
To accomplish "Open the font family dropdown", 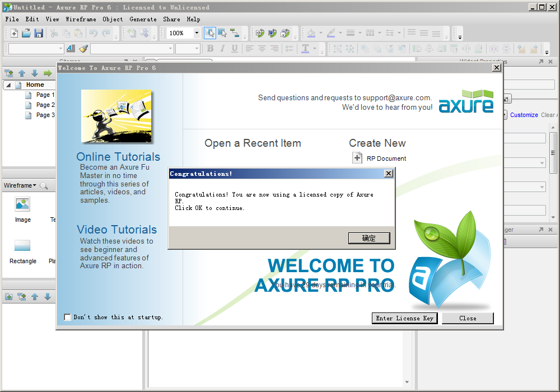I will pos(170,49).
